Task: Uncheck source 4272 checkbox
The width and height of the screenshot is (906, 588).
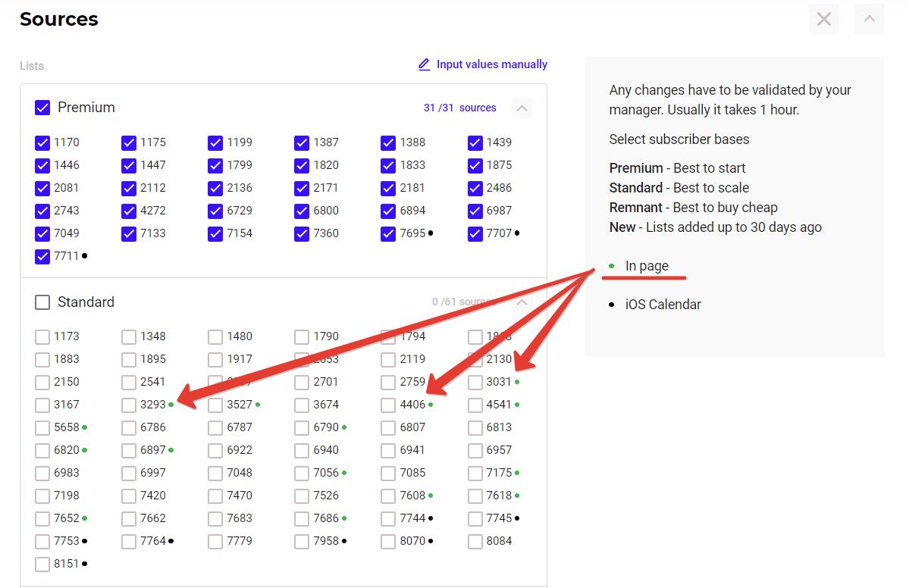Action: pyautogui.click(x=129, y=211)
